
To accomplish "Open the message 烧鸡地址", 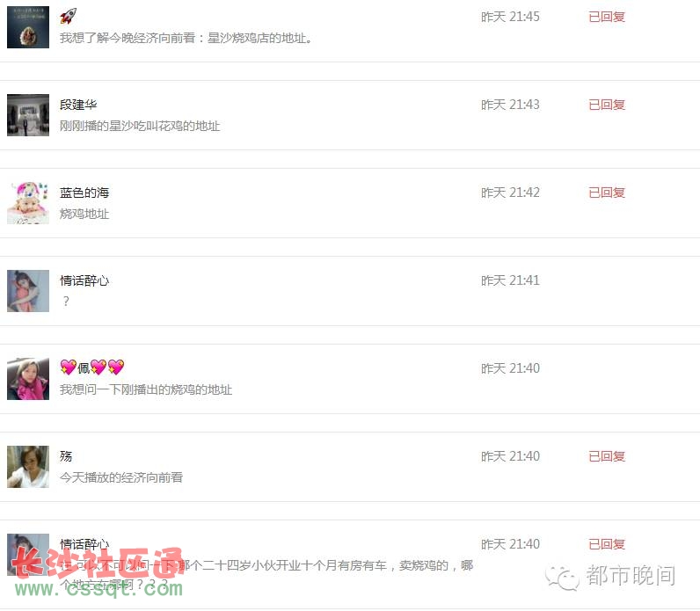I will click(84, 214).
